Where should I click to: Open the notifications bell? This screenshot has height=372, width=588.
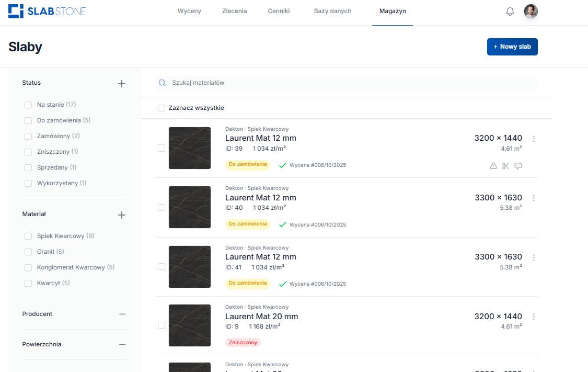[x=510, y=12]
